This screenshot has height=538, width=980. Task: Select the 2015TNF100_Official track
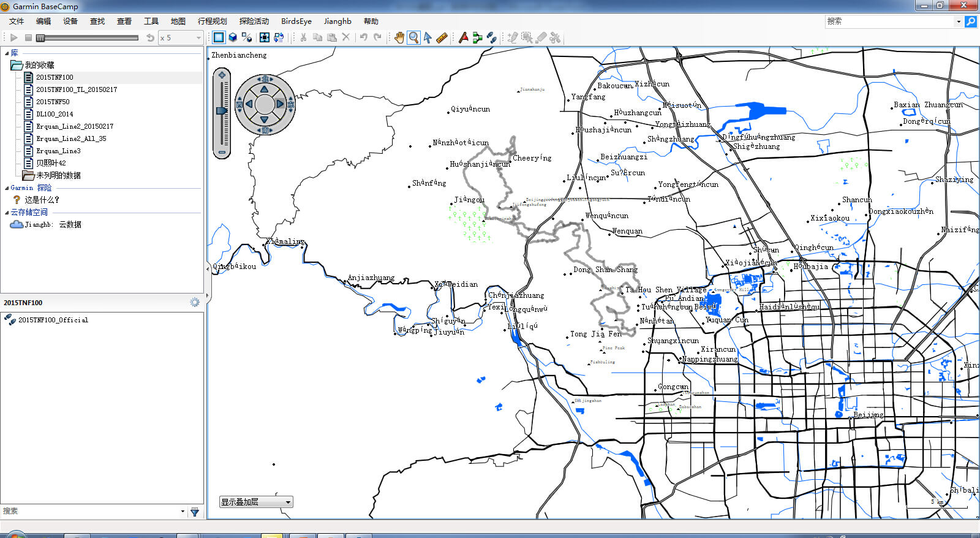(x=53, y=320)
